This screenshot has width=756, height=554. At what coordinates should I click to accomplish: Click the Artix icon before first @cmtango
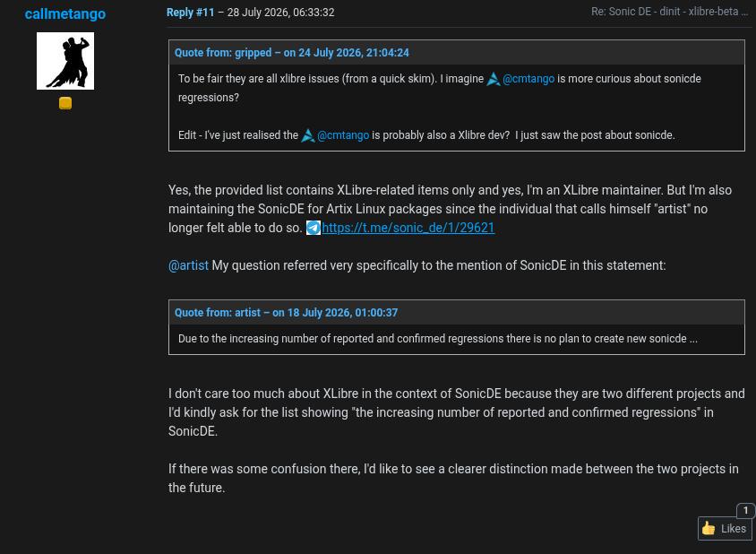[494, 79]
